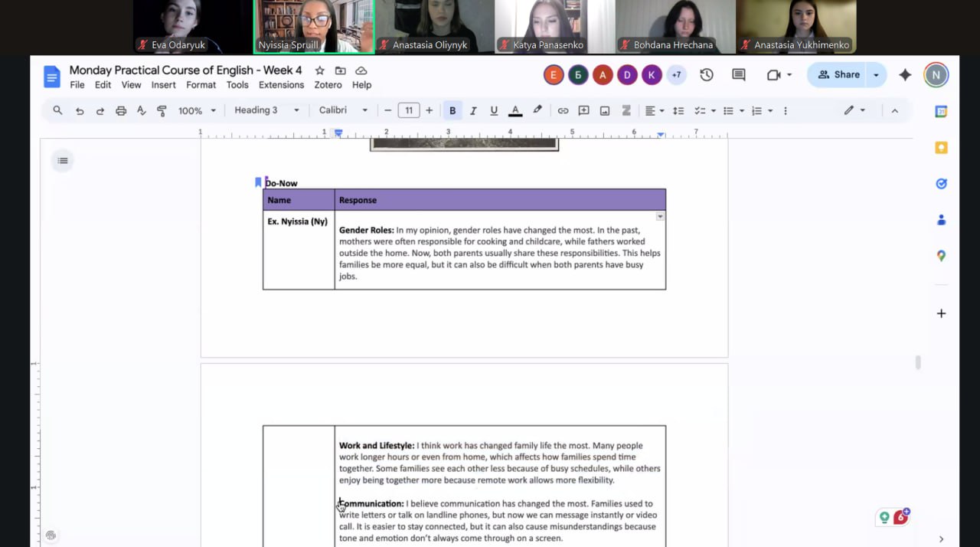
Task: Open the Insert menu
Action: 163,85
